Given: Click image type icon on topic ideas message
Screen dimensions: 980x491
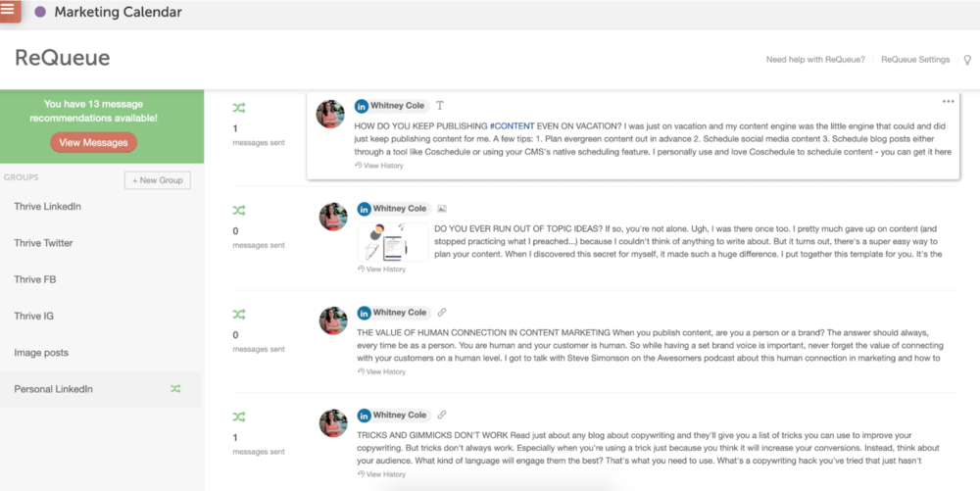Looking at the screenshot, I should coord(442,209).
